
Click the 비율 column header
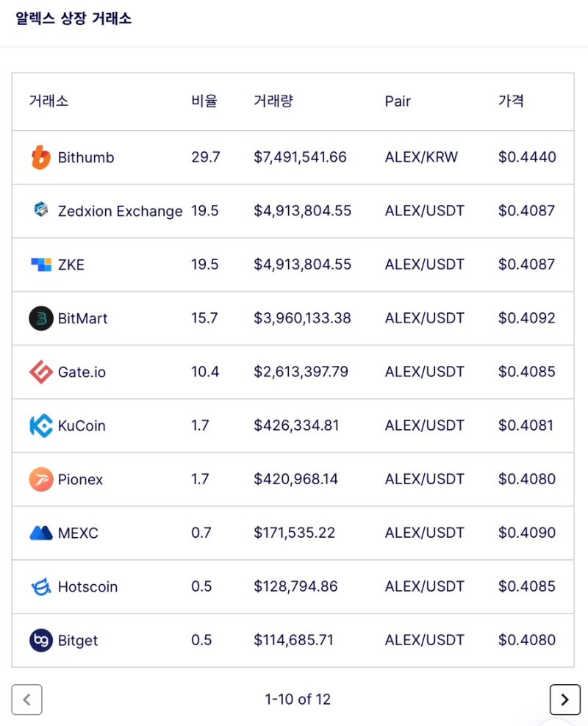pyautogui.click(x=204, y=101)
